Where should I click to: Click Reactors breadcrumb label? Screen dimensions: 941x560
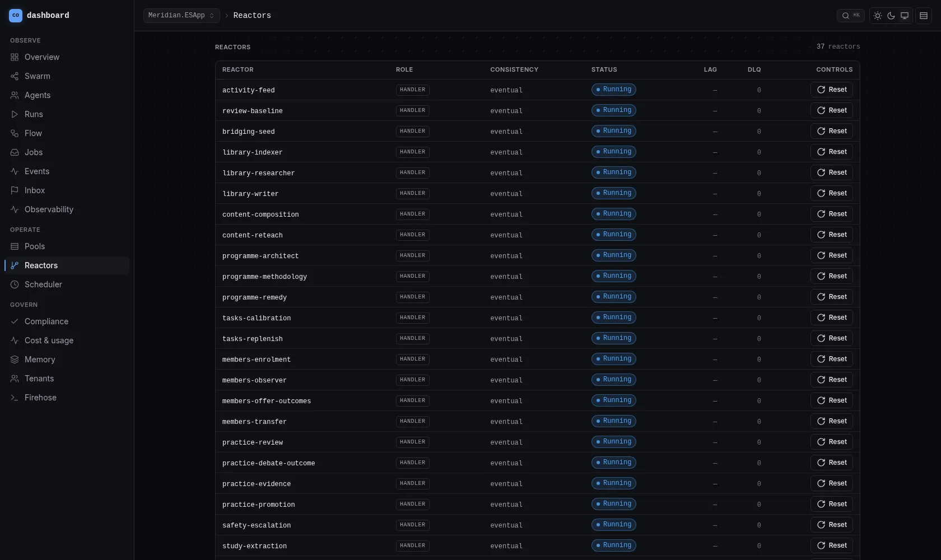point(252,16)
